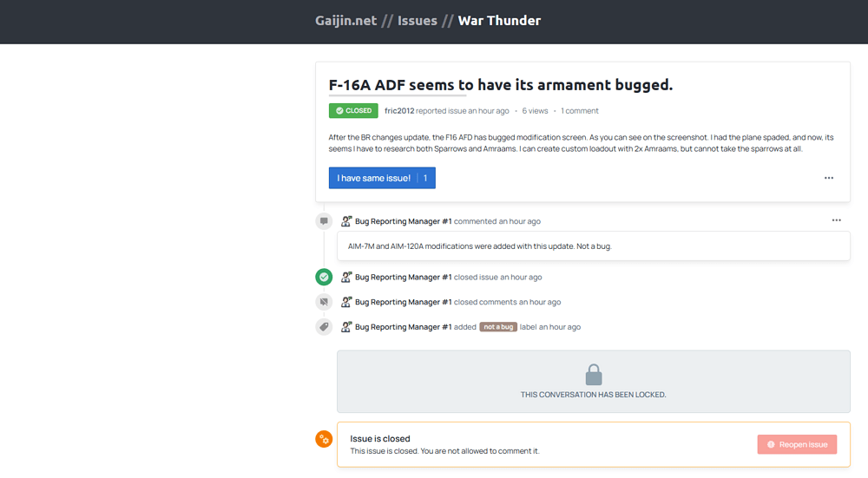Viewport: 868px width, 478px height.
Task: Click the issue description paragraph
Action: tap(581, 143)
